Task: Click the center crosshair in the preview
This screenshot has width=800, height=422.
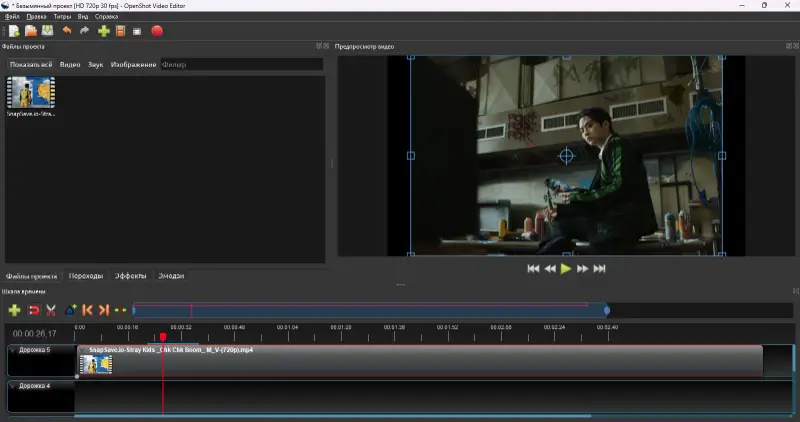Action: point(566,156)
